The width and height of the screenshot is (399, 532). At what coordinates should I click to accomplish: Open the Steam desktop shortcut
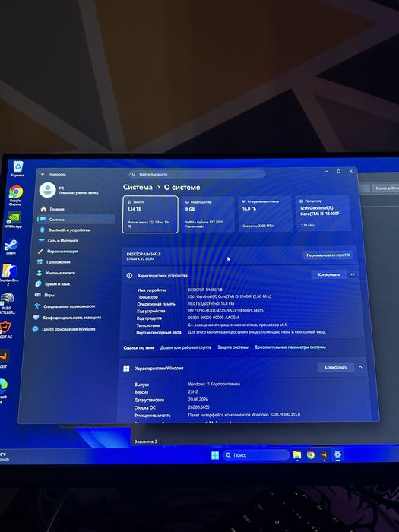[x=11, y=246]
